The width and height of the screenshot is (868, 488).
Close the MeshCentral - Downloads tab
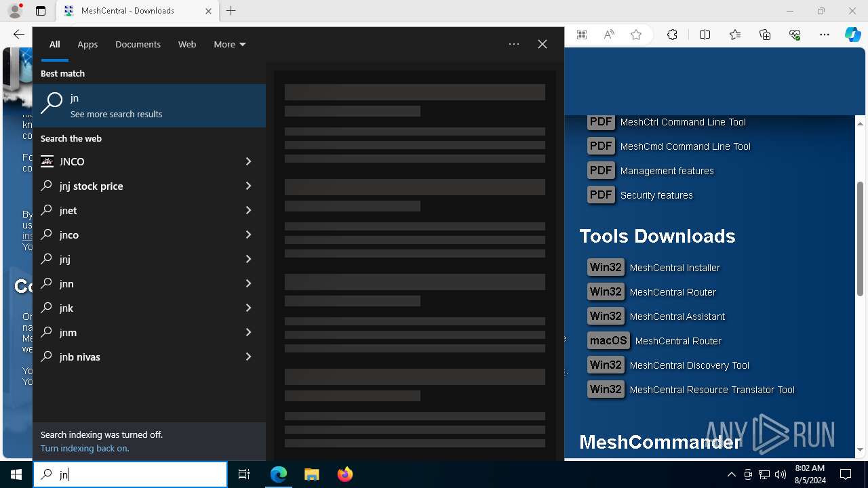coord(209,11)
